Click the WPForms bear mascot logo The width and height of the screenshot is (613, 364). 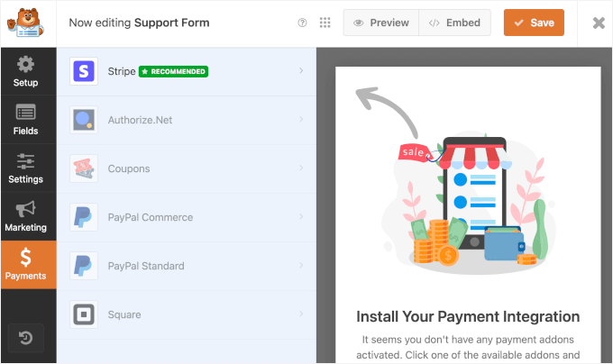pyautogui.click(x=25, y=23)
